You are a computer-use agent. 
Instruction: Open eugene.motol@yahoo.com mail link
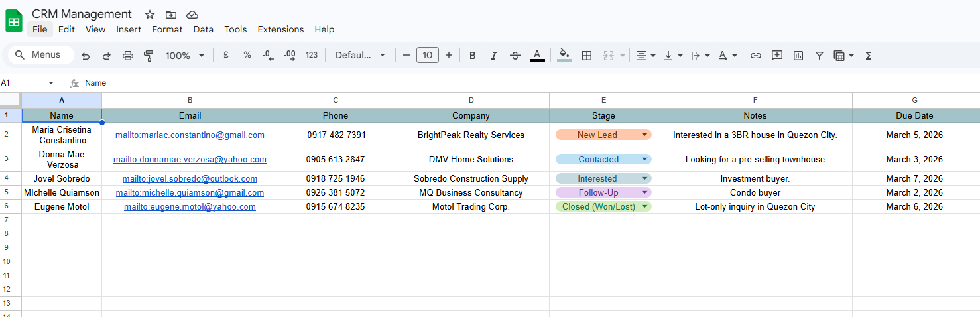tap(190, 206)
